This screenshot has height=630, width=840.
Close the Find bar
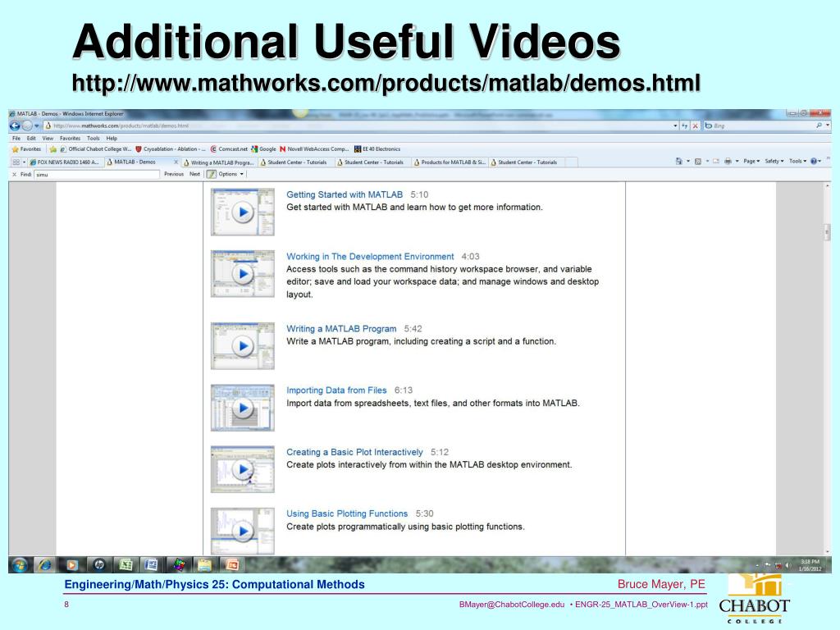[14, 175]
